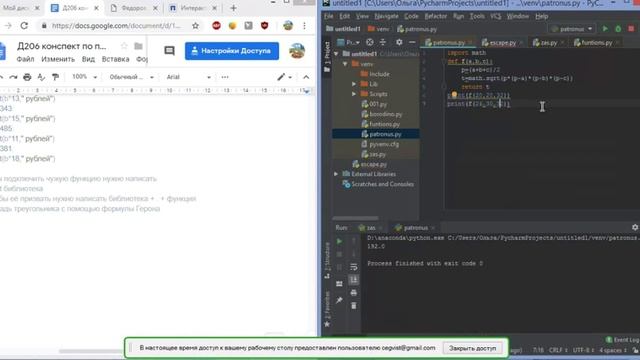Expand the Scripts folder

(354, 94)
